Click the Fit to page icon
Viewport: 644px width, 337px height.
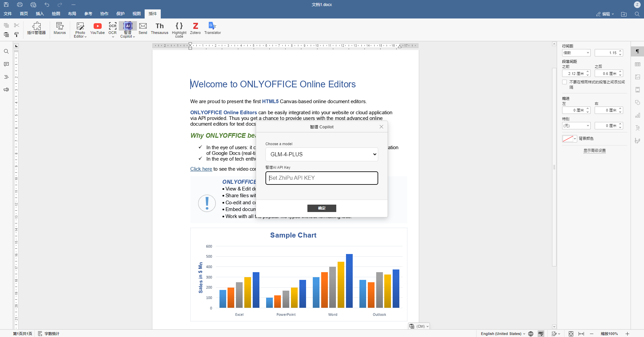click(571, 334)
